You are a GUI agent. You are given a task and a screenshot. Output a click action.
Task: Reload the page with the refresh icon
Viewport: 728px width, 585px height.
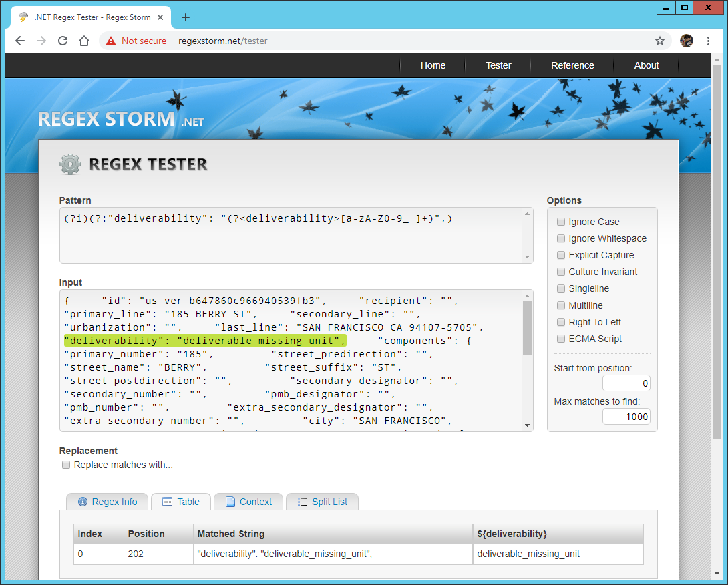[63, 41]
